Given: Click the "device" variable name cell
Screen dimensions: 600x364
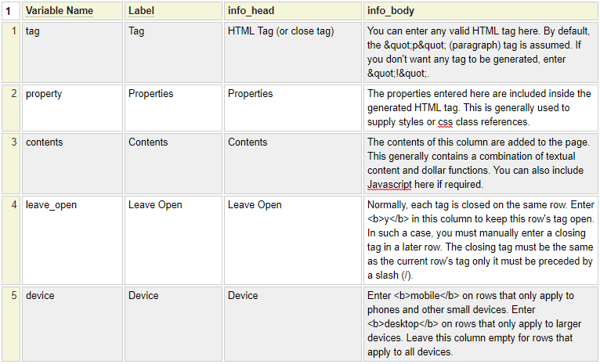Looking at the screenshot, I should coord(70,323).
